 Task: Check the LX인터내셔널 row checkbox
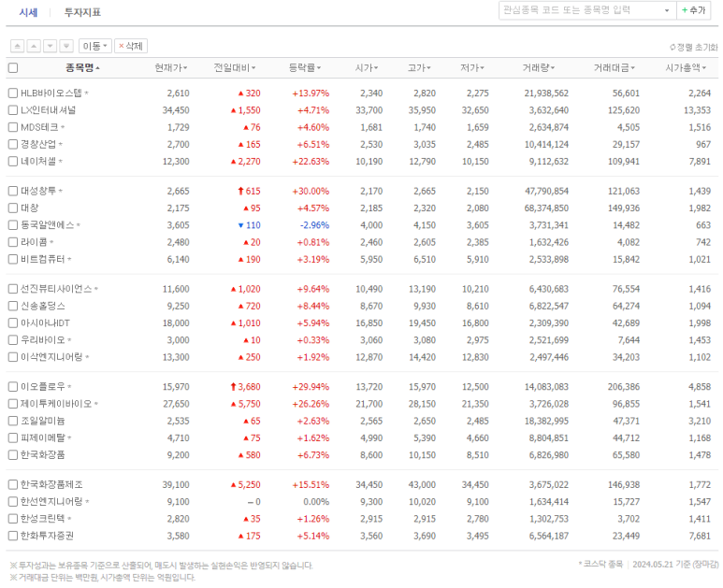[13, 110]
